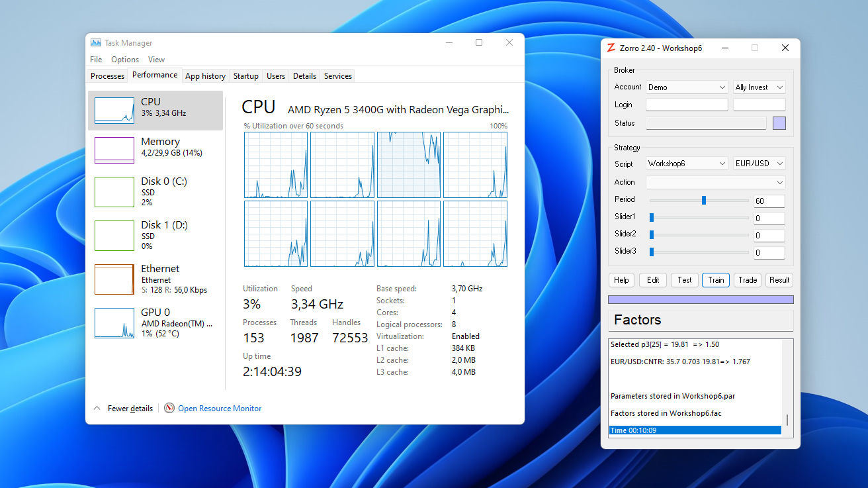The image size is (868, 488).
Task: Open the Script dropdown showing Workshop6
Action: [687, 164]
